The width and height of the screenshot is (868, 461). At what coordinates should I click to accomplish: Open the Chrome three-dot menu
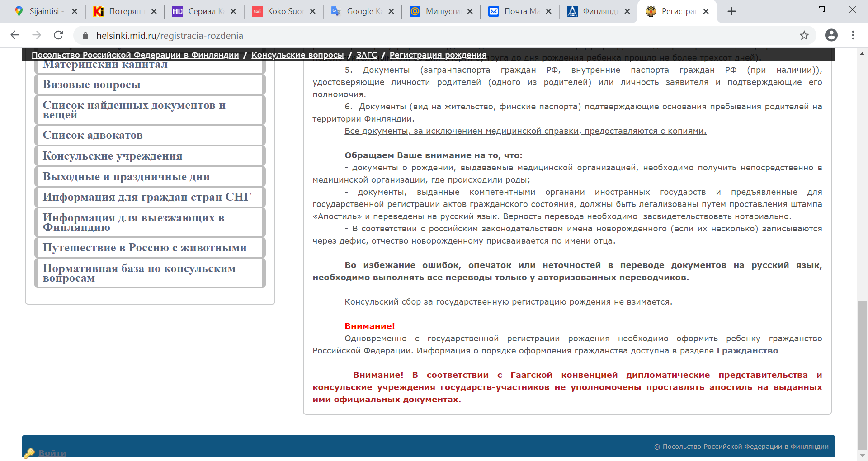click(853, 35)
